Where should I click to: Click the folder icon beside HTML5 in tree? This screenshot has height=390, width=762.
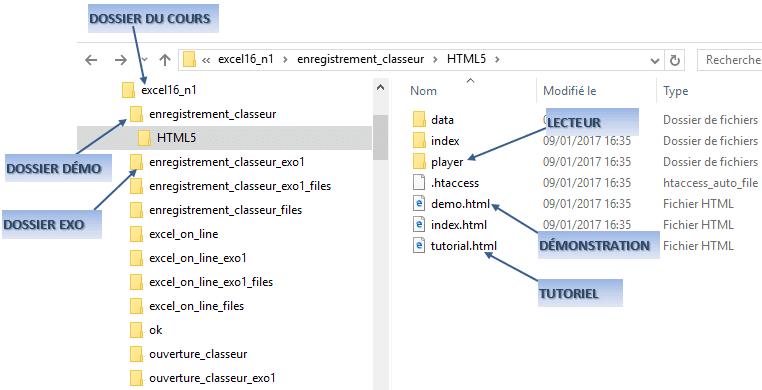pos(144,138)
